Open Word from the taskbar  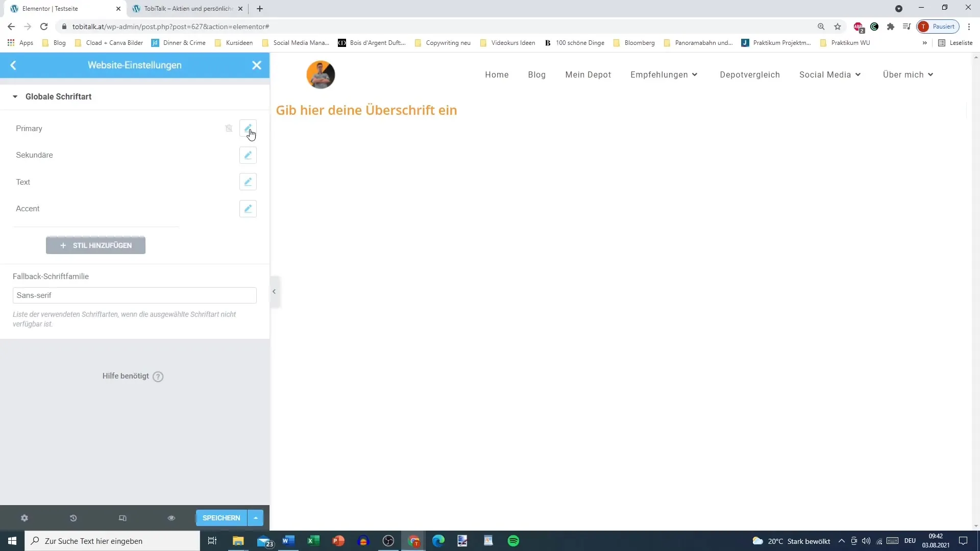click(x=288, y=541)
